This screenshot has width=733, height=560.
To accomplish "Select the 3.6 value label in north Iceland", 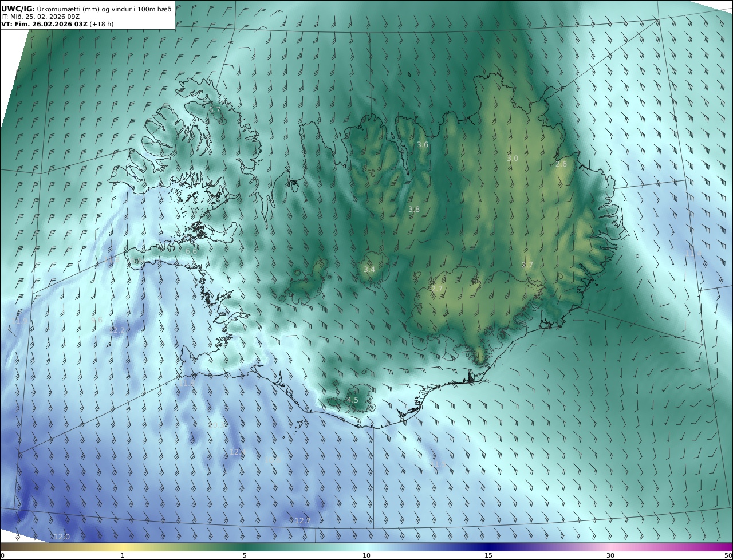I will click(x=423, y=145).
